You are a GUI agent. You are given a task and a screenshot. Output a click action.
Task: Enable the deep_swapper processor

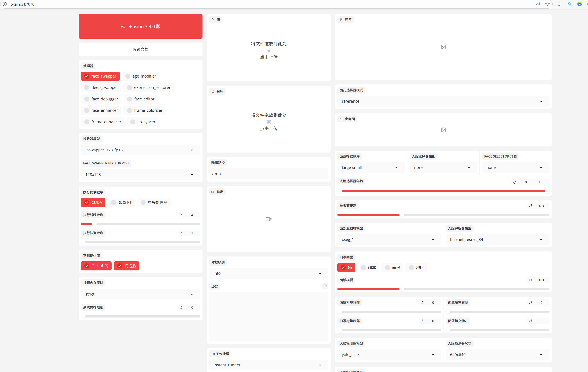[101, 87]
